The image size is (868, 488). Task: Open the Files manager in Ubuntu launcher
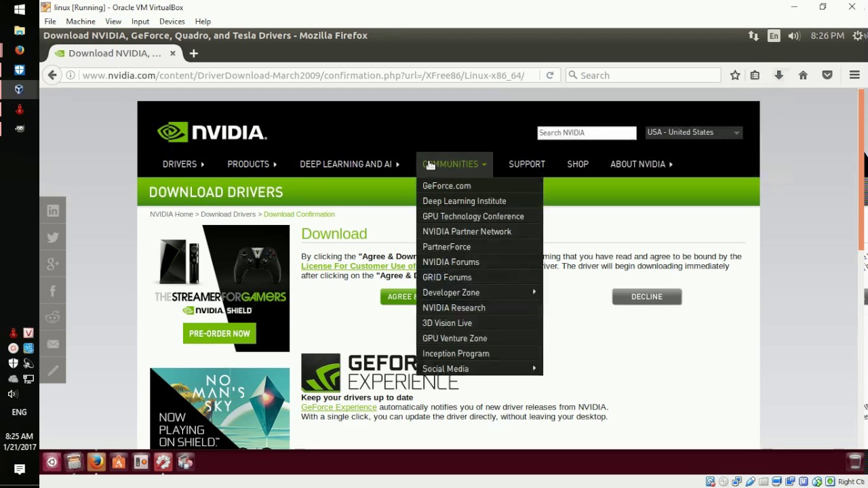click(x=74, y=462)
